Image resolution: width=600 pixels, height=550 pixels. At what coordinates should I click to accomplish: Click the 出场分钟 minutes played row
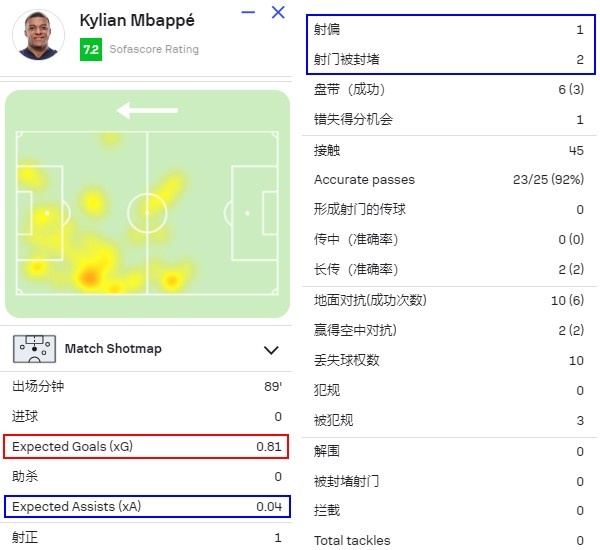pyautogui.click(x=147, y=386)
